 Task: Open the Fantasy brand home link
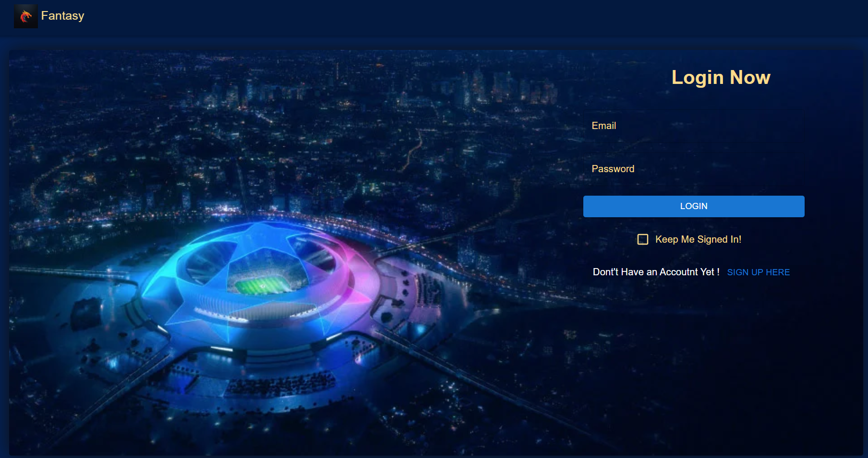(x=62, y=16)
